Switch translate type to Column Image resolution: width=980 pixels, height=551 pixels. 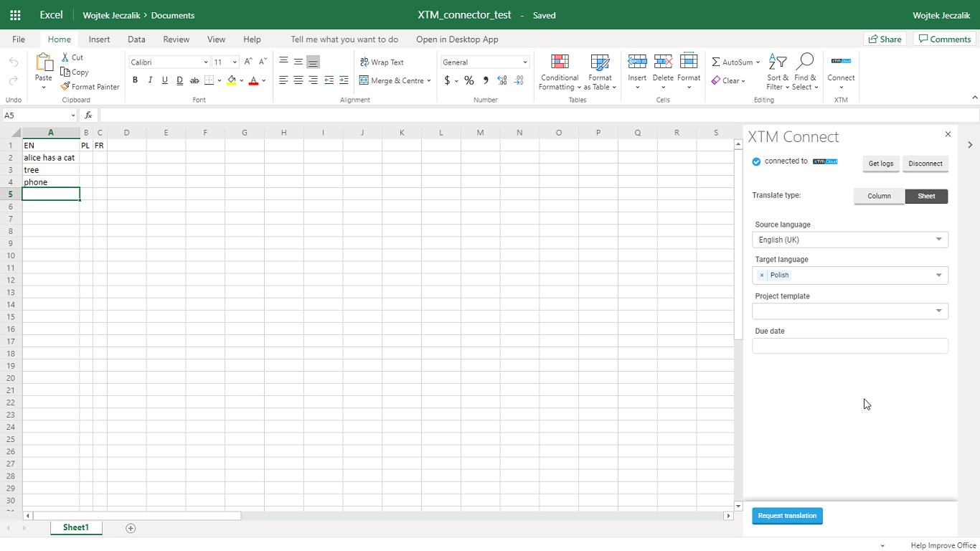pos(879,196)
